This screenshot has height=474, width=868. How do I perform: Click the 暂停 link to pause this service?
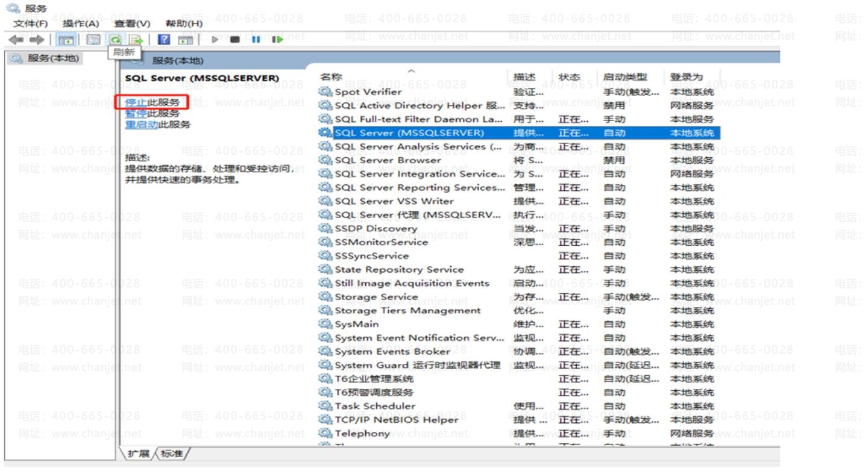pyautogui.click(x=136, y=113)
